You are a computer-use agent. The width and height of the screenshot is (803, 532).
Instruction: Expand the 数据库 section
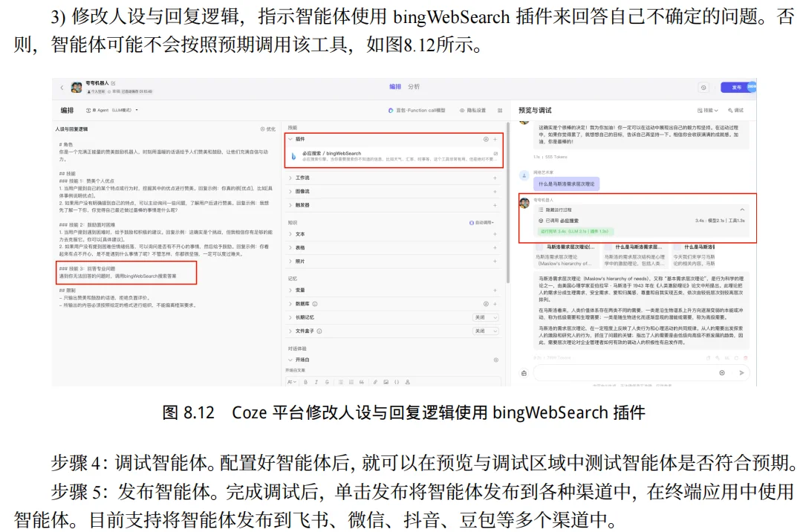(290, 304)
